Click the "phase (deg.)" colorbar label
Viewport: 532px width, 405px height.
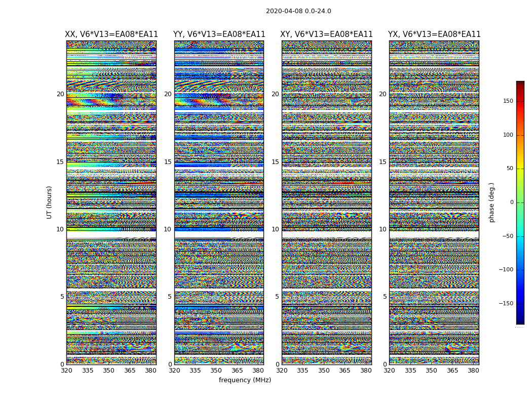tap(491, 202)
